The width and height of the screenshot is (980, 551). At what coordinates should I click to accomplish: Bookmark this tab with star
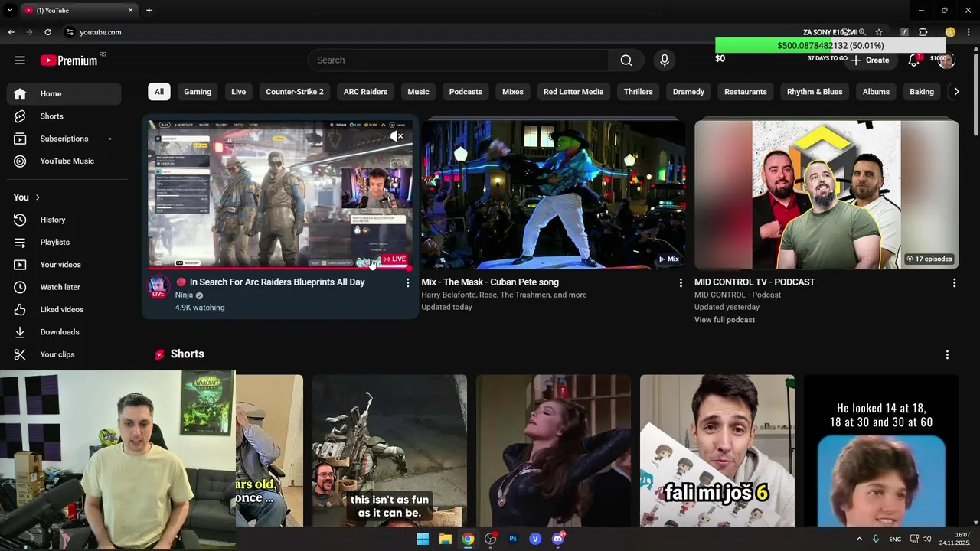pos(879,32)
